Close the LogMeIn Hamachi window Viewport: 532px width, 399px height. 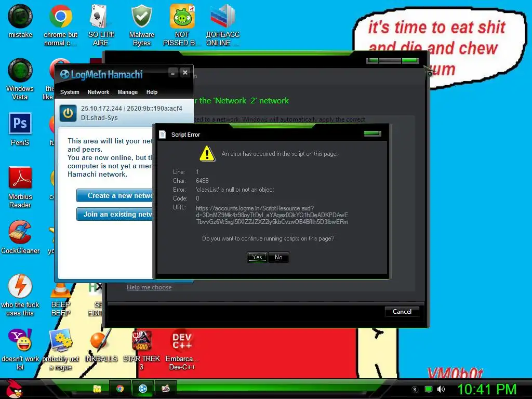coord(185,73)
